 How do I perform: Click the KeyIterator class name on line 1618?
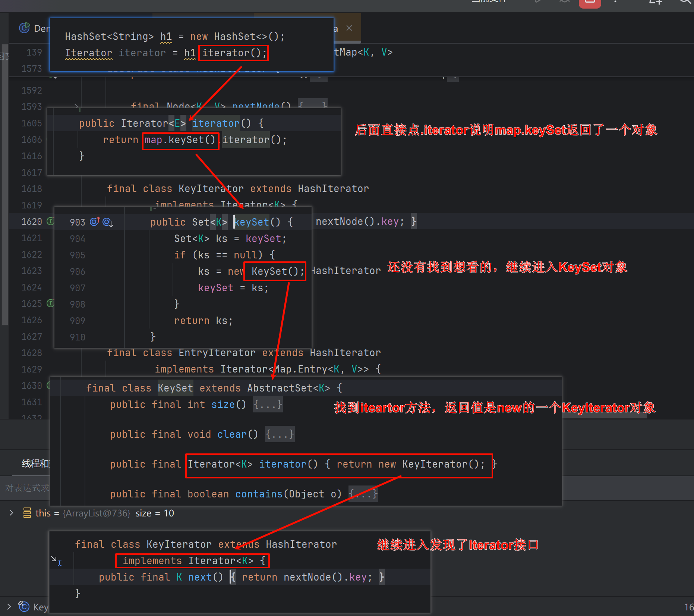point(211,189)
